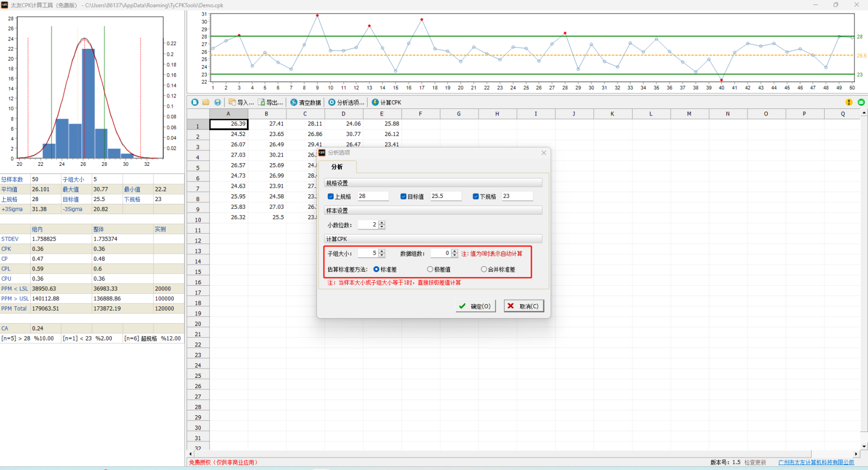This screenshot has width=868, height=470.
Task: Click the red out-of-spec point at sample 9
Action: tap(317, 15)
